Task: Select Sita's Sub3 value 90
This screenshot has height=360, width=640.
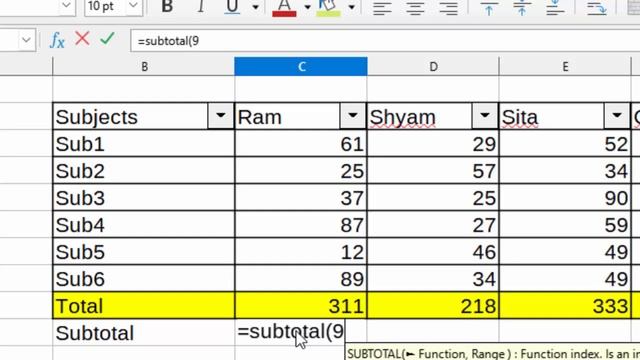Action: [x=565, y=198]
